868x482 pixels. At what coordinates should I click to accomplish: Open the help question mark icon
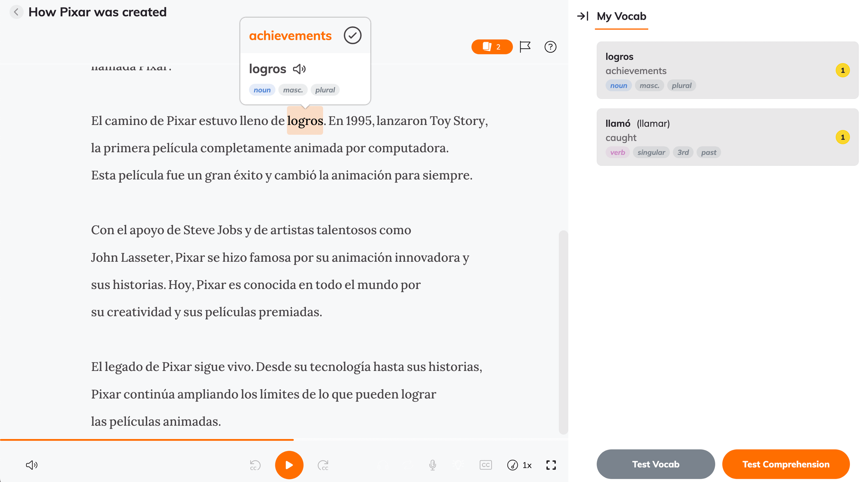click(550, 47)
